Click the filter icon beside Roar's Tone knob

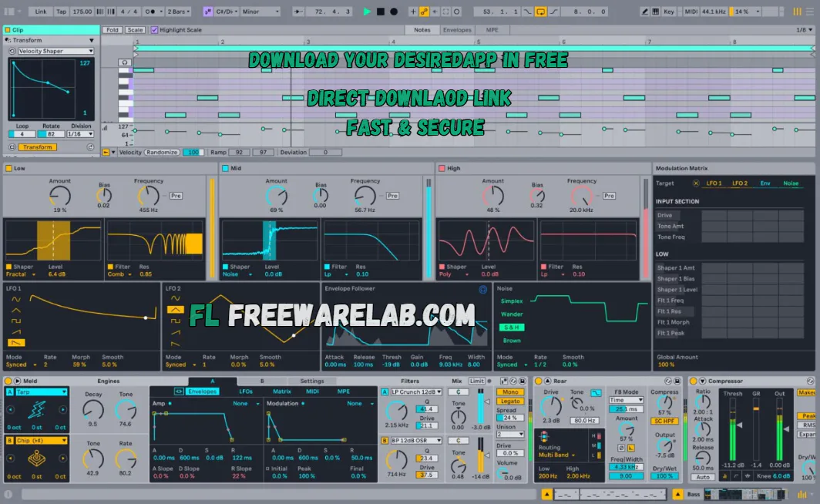coord(596,392)
